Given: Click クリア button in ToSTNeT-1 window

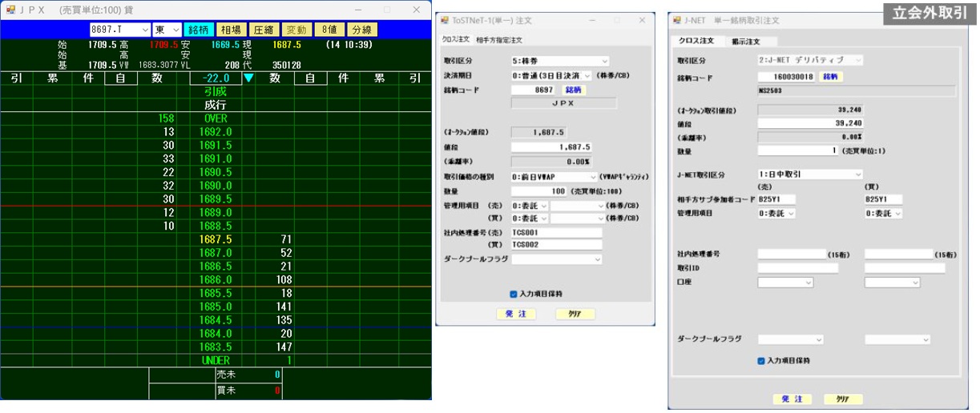Looking at the screenshot, I should 575,314.
